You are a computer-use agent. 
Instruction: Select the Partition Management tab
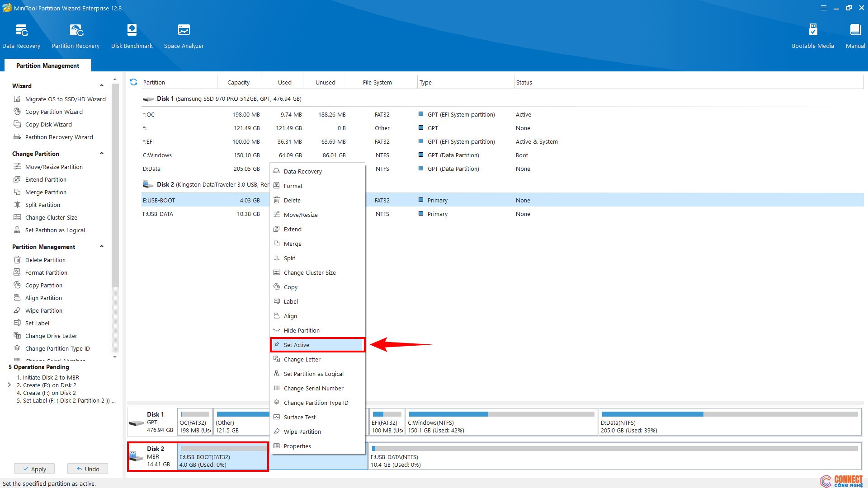point(47,66)
